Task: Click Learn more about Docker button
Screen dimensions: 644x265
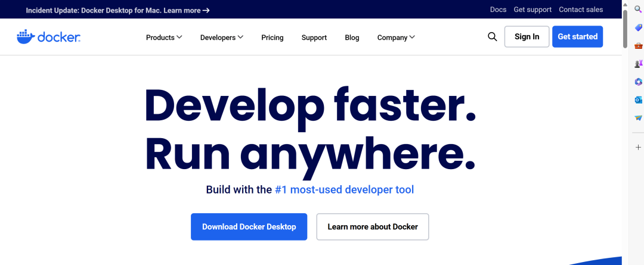Action: coord(373,226)
